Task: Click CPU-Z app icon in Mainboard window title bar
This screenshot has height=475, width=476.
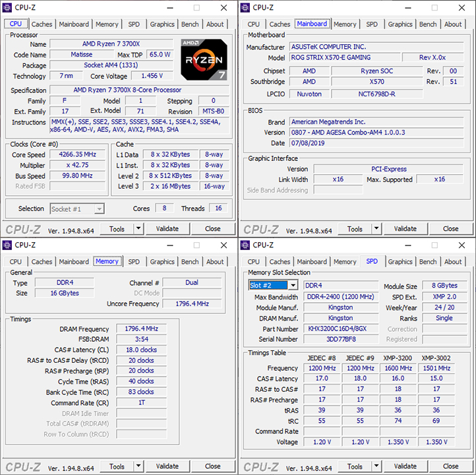Action: pos(245,8)
